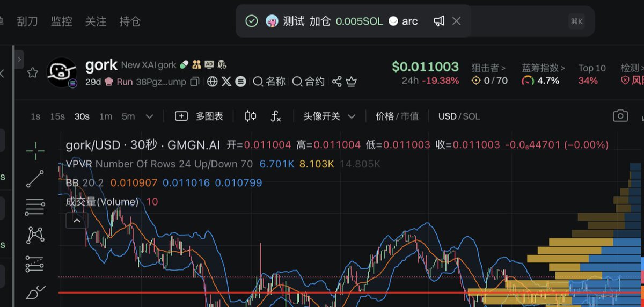The height and width of the screenshot is (307, 644).
Task: Open gork's X (Twitter) link
Action: (x=226, y=82)
